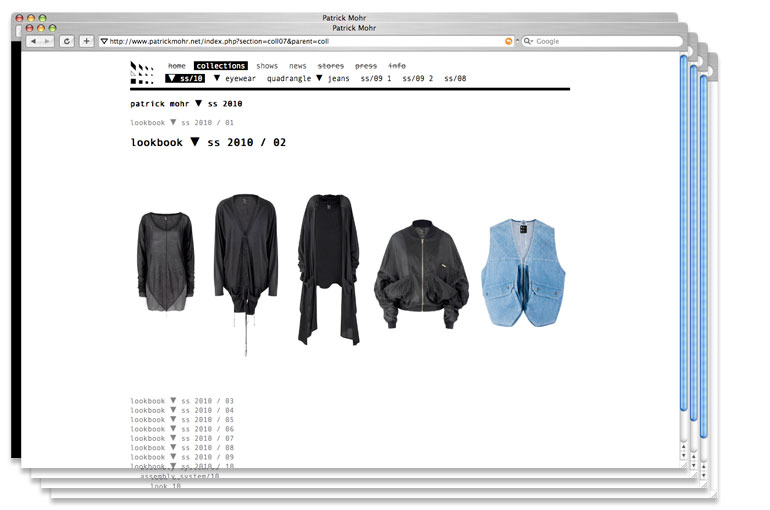The image size is (770, 510).
Task: View the long black draped cardigan thumbnail
Action: click(329, 269)
